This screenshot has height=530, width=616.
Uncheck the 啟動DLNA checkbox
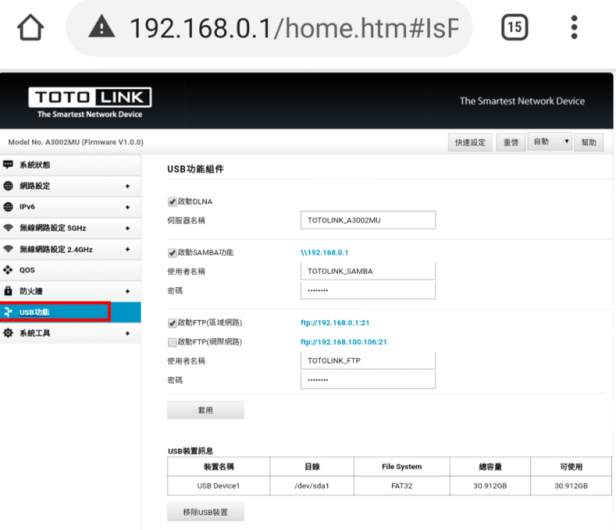[x=172, y=202]
